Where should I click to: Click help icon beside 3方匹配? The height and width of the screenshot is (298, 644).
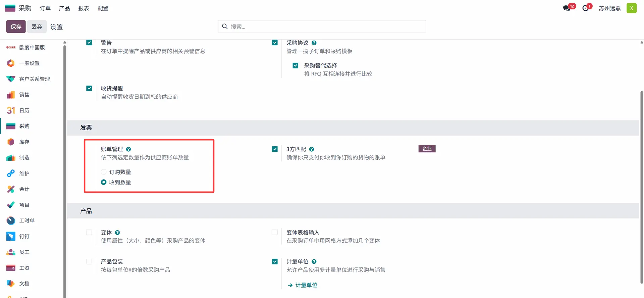(312, 149)
